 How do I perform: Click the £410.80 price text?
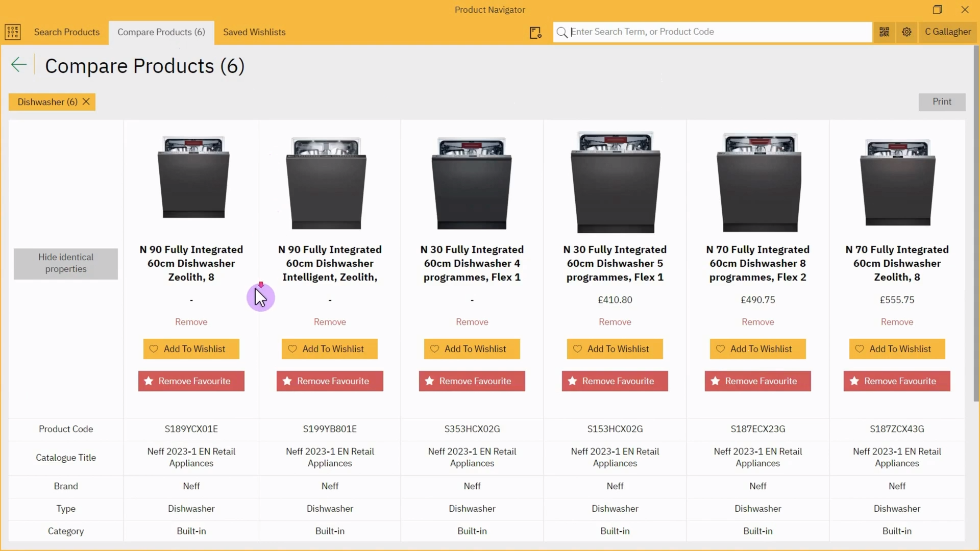[x=615, y=300]
